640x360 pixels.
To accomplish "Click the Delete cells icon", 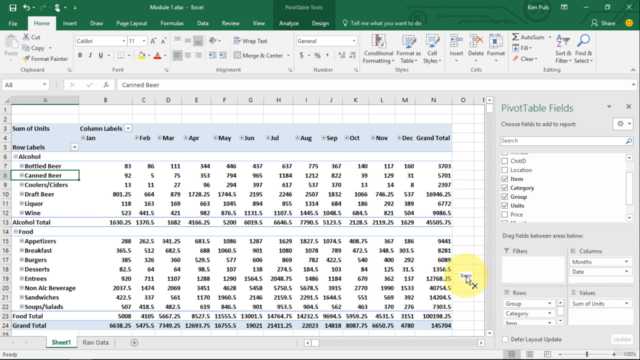I will [476, 41].
